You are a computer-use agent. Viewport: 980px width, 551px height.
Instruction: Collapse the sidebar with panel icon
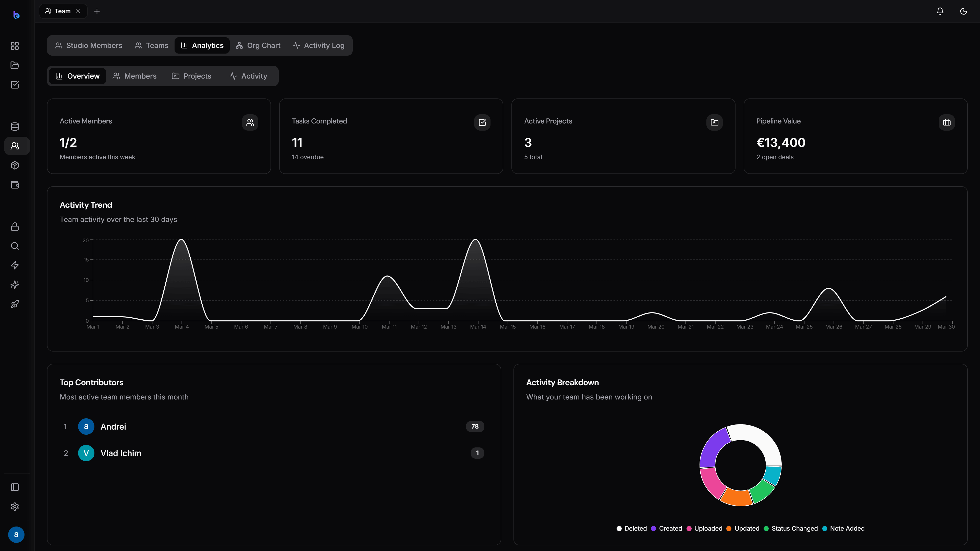click(x=15, y=487)
